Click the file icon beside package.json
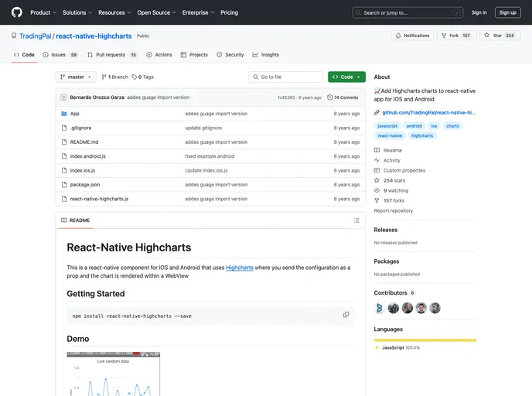532x396 pixels. (x=64, y=185)
